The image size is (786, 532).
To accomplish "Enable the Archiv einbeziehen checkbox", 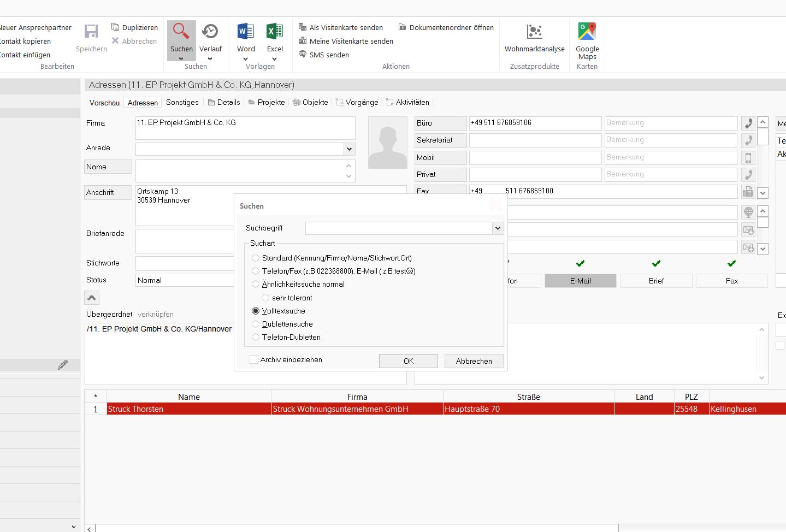I will click(x=254, y=359).
